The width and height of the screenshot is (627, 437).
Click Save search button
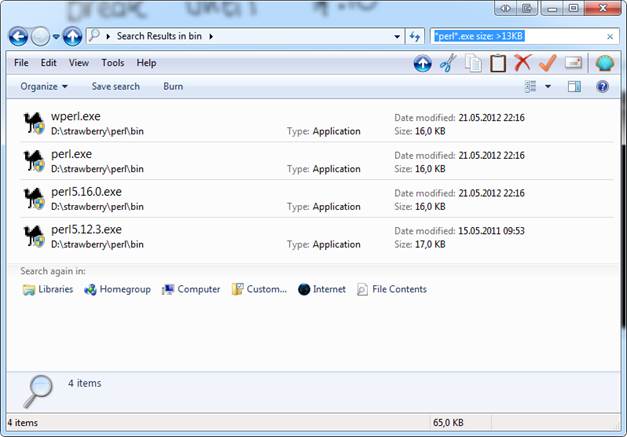pos(116,87)
